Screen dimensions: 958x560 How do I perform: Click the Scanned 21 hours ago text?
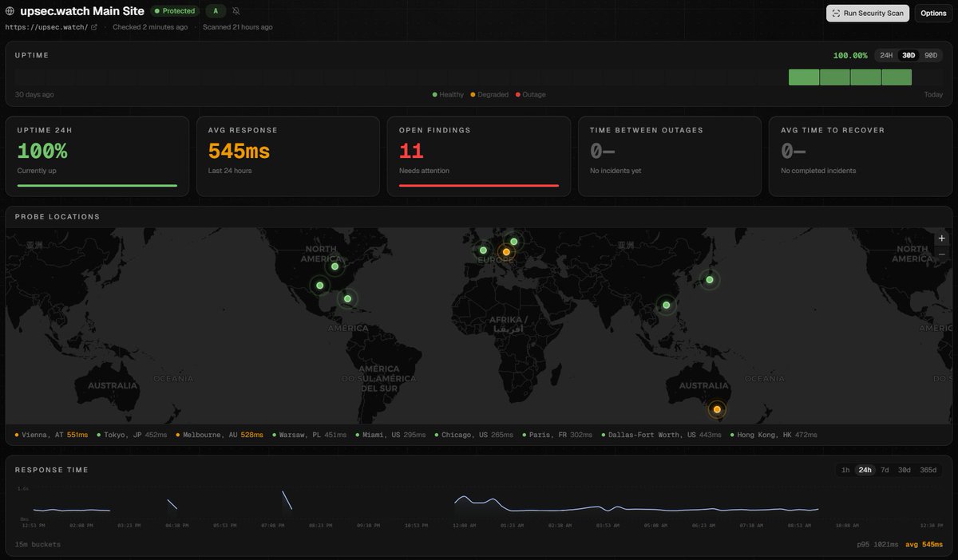[237, 27]
